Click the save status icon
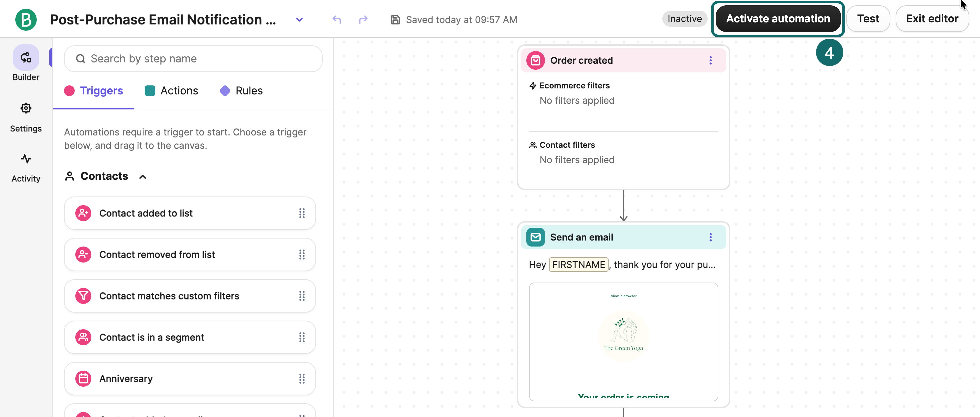Image resolution: width=980 pixels, height=417 pixels. (395, 19)
